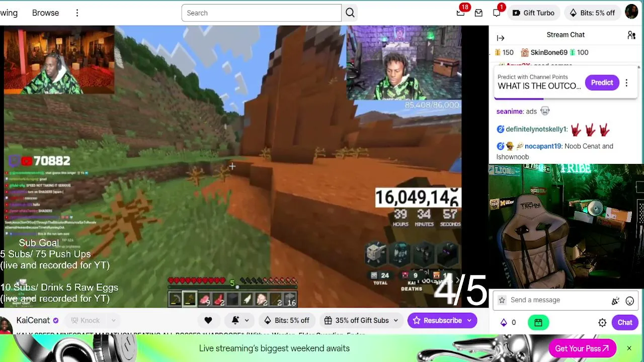Open the Resubscribe dropdown button
The height and width of the screenshot is (362, 644).
pyautogui.click(x=442, y=320)
